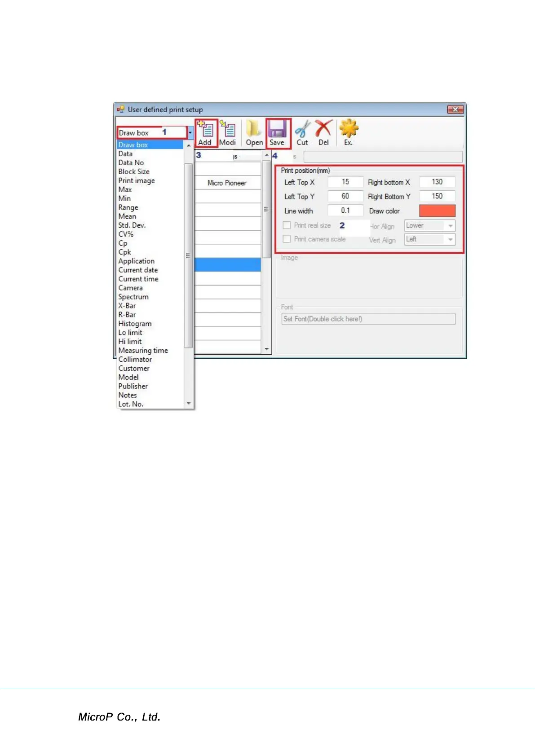Choose Range from the dropdown list
Image resolution: width=535 pixels, height=756 pixels.
150,207
